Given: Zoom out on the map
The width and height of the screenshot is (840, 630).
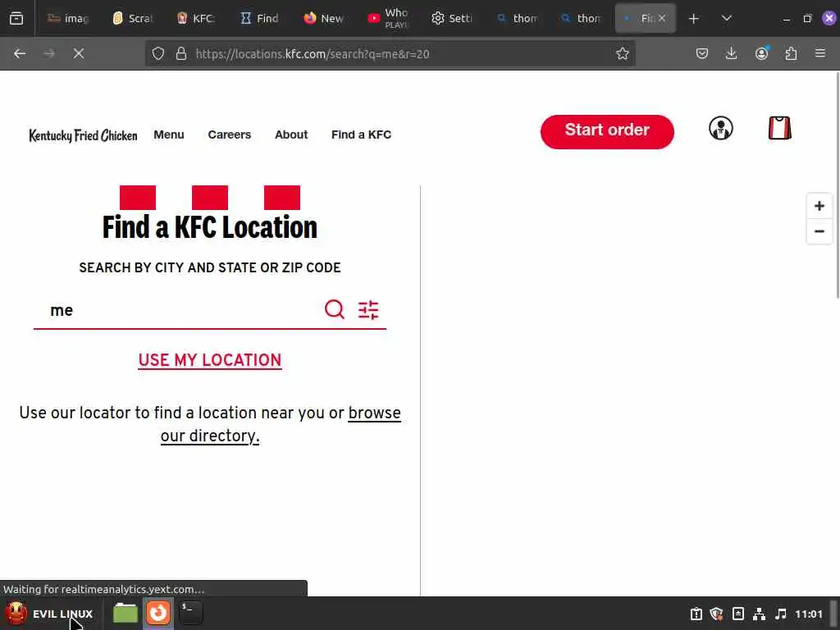Looking at the screenshot, I should click(819, 231).
